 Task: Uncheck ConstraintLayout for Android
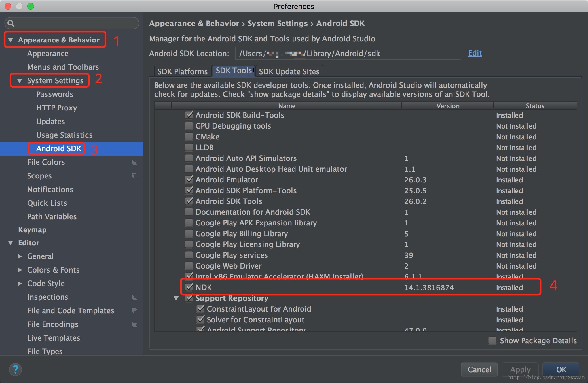pos(200,309)
